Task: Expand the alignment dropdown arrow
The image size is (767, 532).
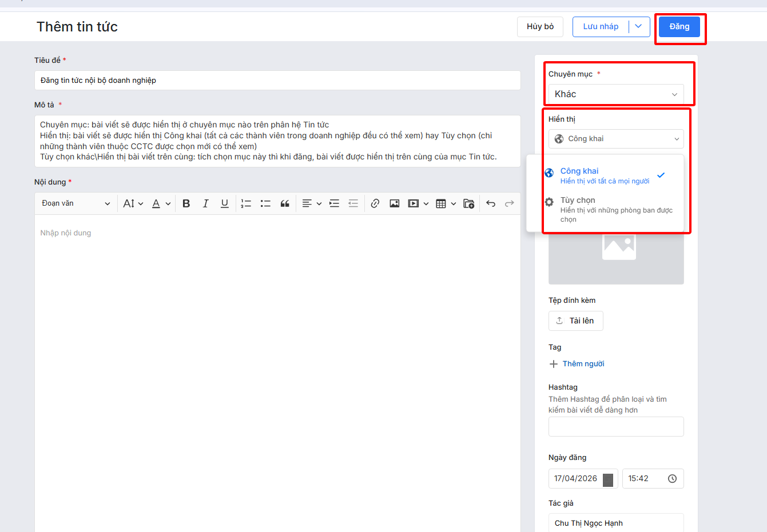Action: pyautogui.click(x=319, y=203)
